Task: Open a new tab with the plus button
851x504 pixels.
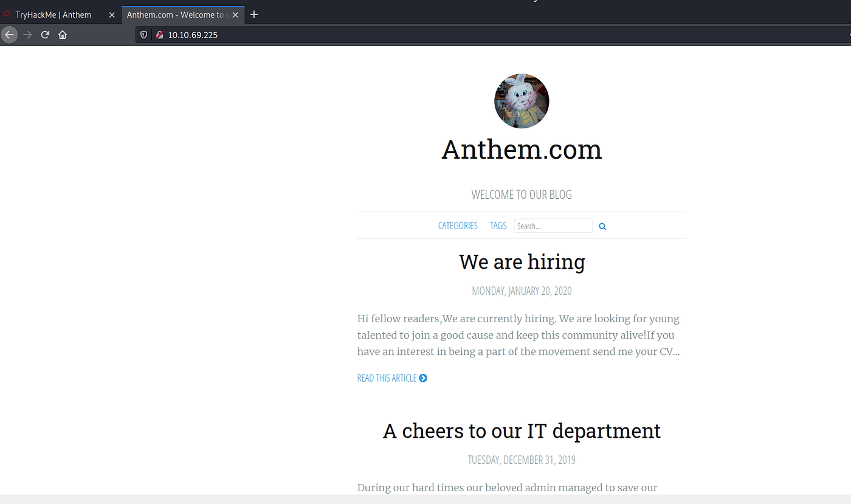Action: 254,15
